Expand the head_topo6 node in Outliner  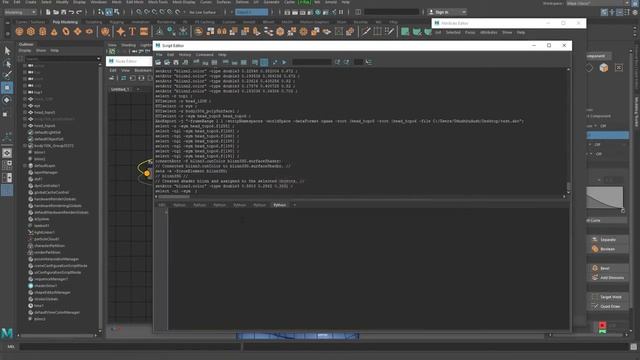pos(25,126)
